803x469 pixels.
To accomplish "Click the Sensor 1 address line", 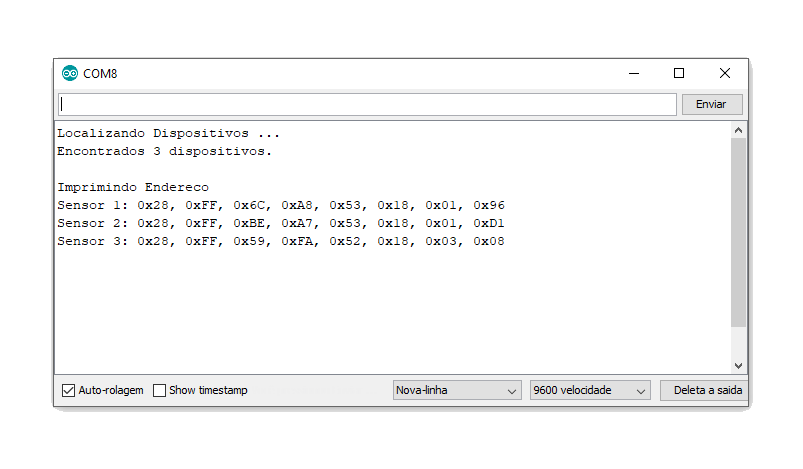I will point(281,205).
